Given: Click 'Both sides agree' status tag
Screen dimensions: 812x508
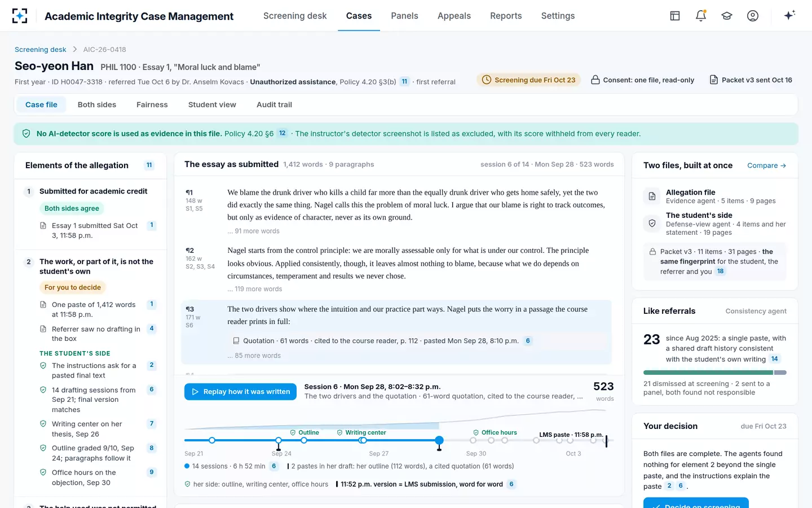Looking at the screenshot, I should (x=72, y=208).
